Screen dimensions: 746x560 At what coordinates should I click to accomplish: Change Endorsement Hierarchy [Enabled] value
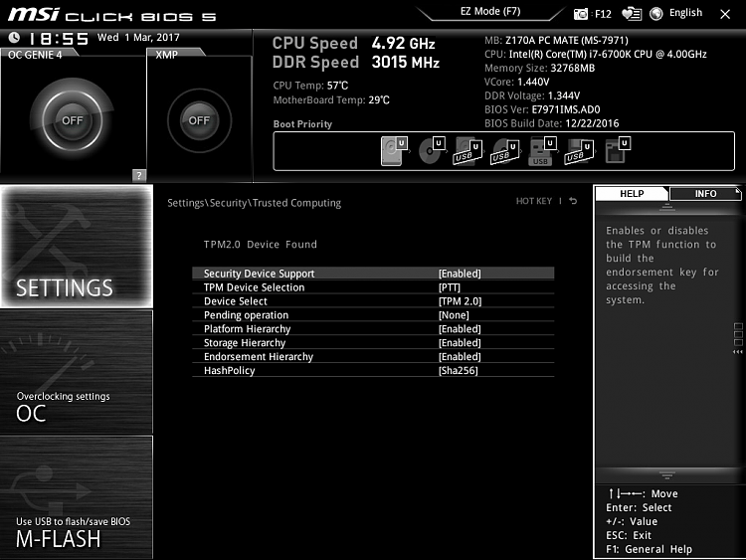pyautogui.click(x=460, y=356)
